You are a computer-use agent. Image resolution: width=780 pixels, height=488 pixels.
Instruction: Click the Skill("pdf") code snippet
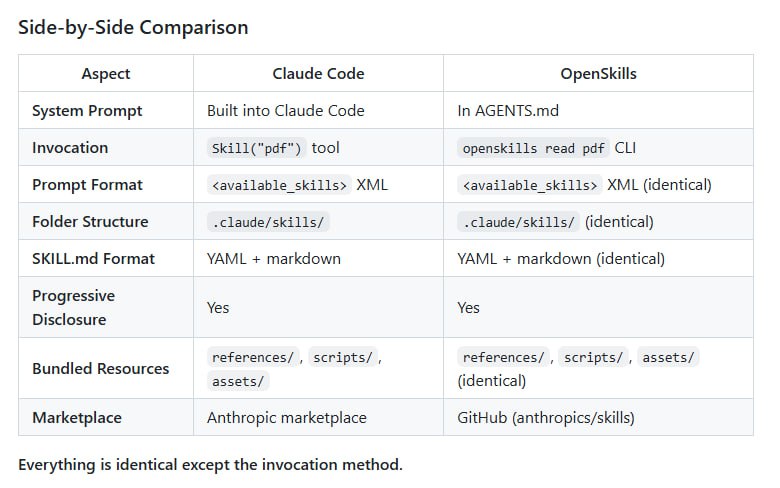pos(255,148)
